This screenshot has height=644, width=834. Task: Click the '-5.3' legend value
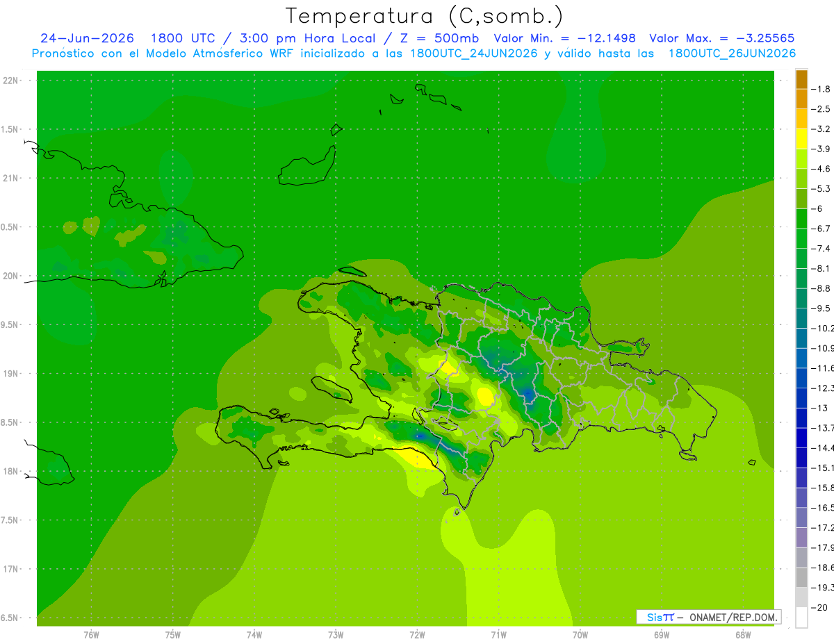pos(821,188)
